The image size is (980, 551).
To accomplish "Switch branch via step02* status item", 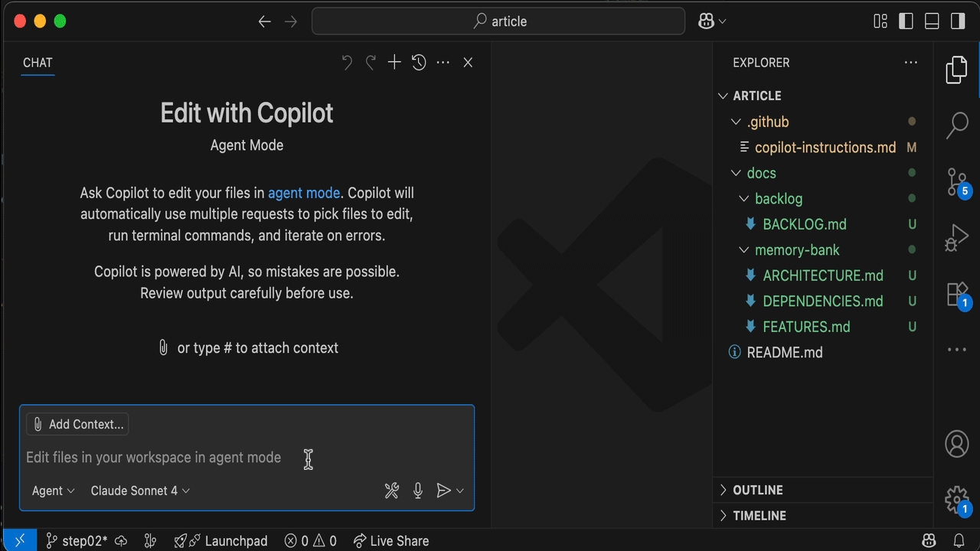I will [77, 541].
